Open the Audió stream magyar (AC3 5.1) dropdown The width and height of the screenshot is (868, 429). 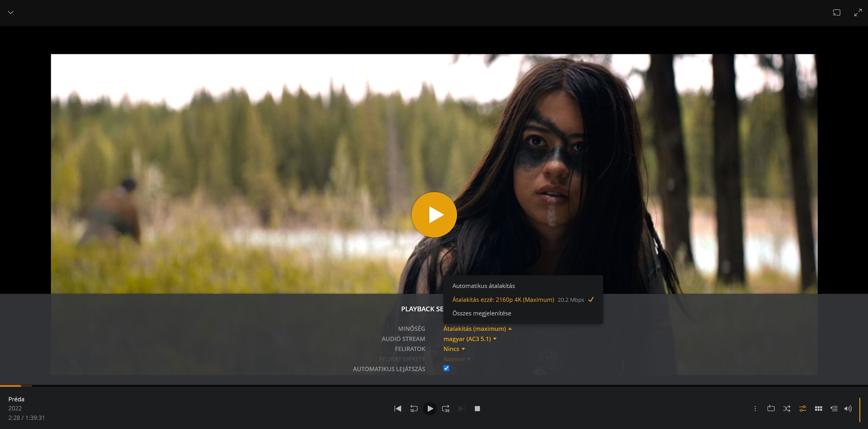click(x=470, y=339)
